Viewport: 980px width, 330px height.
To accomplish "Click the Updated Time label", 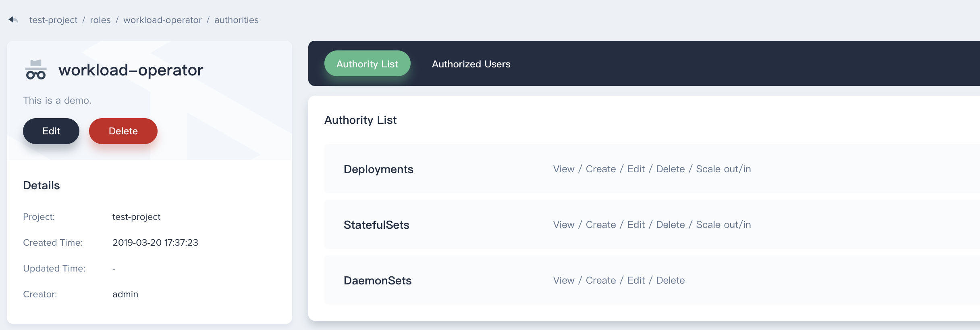I will click(x=54, y=268).
